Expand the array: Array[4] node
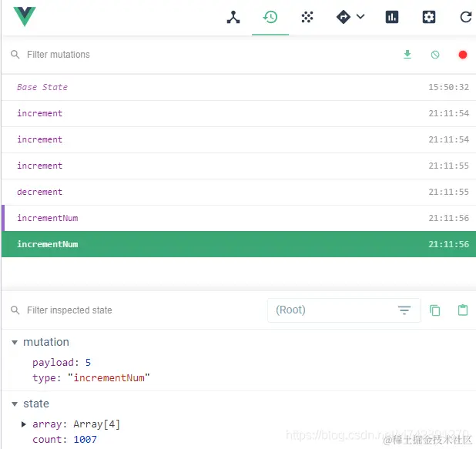Viewport: 476px width, 449px height. click(23, 424)
